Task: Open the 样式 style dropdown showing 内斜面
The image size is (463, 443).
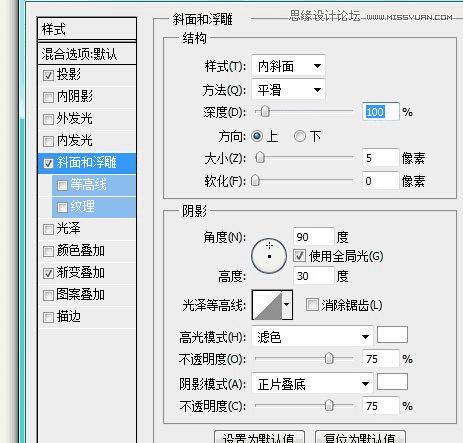Action: [x=288, y=66]
